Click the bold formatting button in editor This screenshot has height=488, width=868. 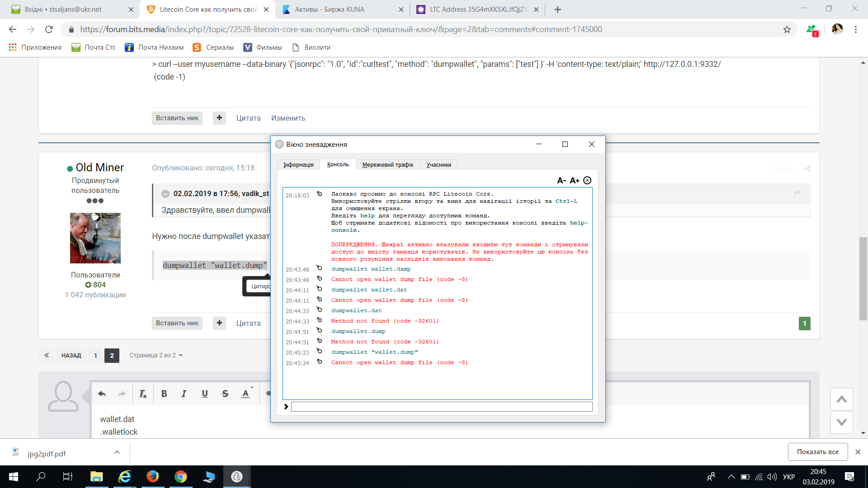point(164,394)
